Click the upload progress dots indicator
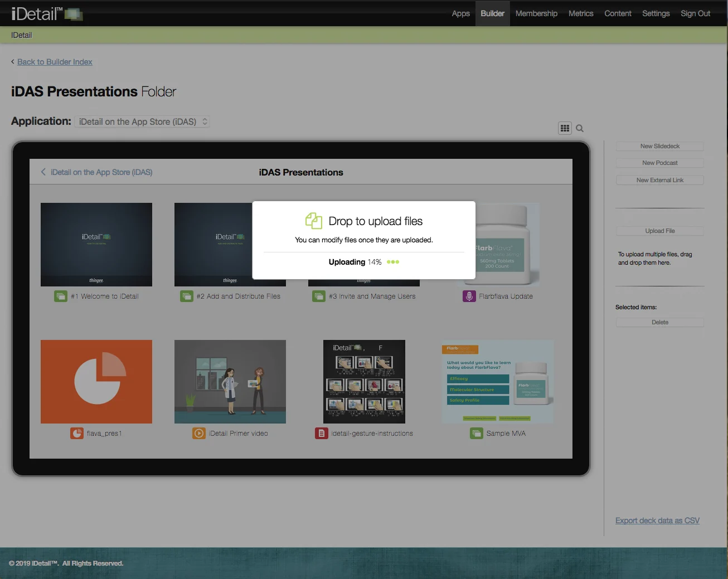The width and height of the screenshot is (728, 579). pos(393,262)
